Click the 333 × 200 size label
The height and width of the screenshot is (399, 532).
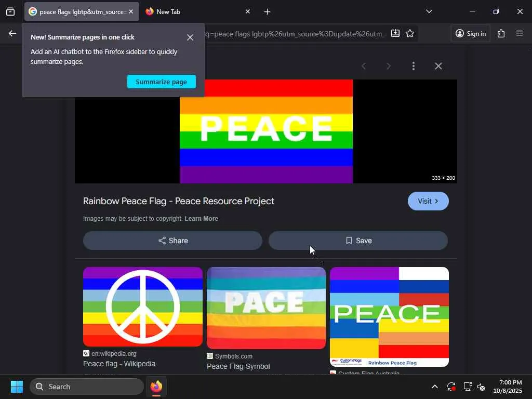pos(444,178)
